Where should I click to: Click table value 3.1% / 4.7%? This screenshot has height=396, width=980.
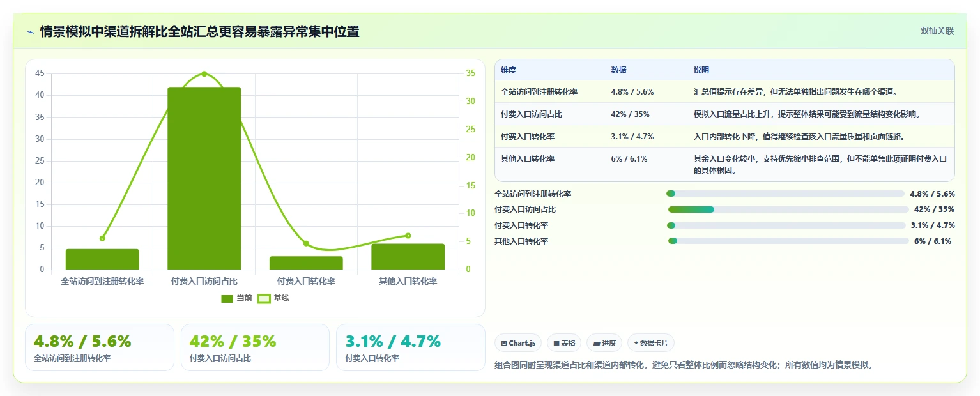(632, 137)
